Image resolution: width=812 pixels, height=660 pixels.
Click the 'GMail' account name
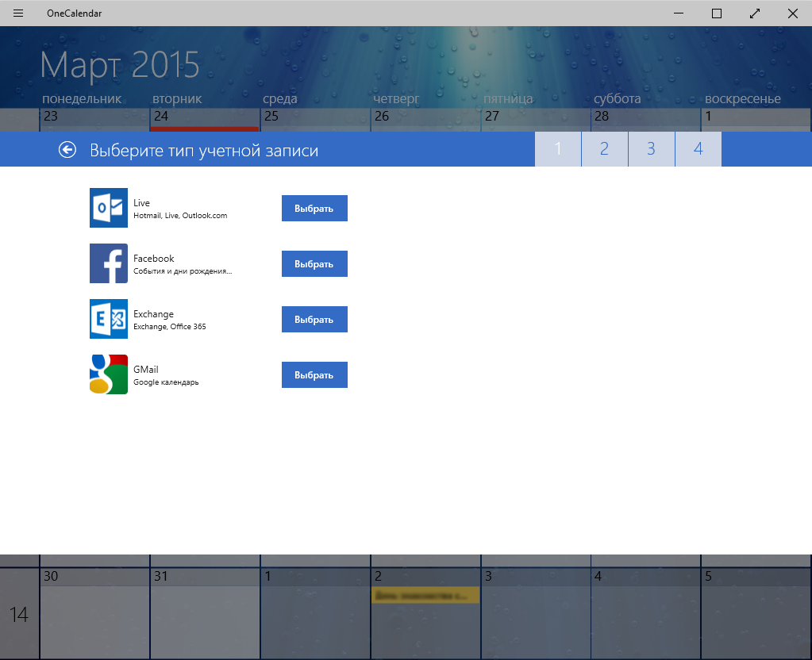click(146, 369)
